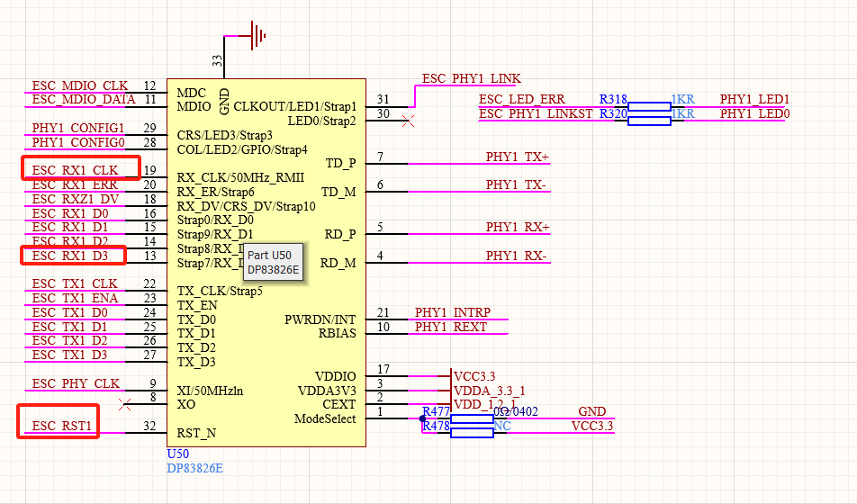This screenshot has width=857, height=504.
Task: Click the no-connect cross on XO pin 8
Action: click(x=124, y=404)
